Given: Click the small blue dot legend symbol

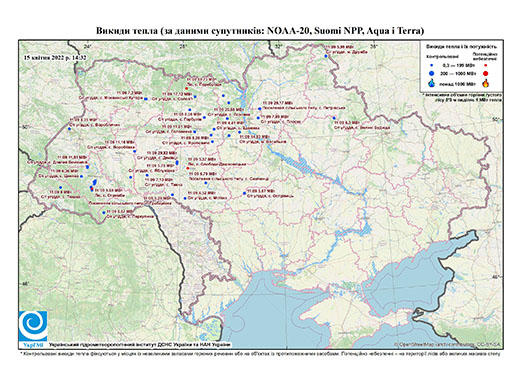Looking at the screenshot, I should coord(432,66).
